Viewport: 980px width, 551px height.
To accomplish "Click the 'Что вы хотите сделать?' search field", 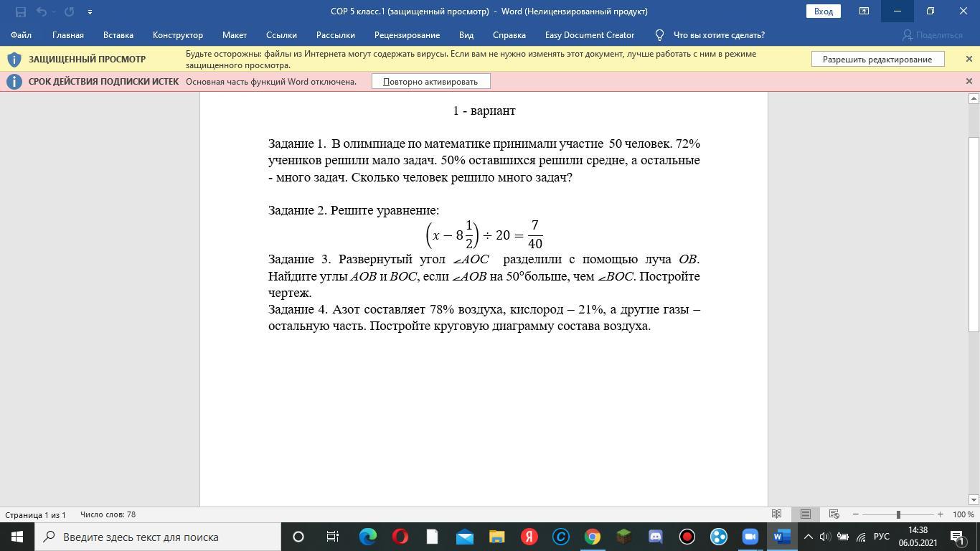I will coord(719,34).
